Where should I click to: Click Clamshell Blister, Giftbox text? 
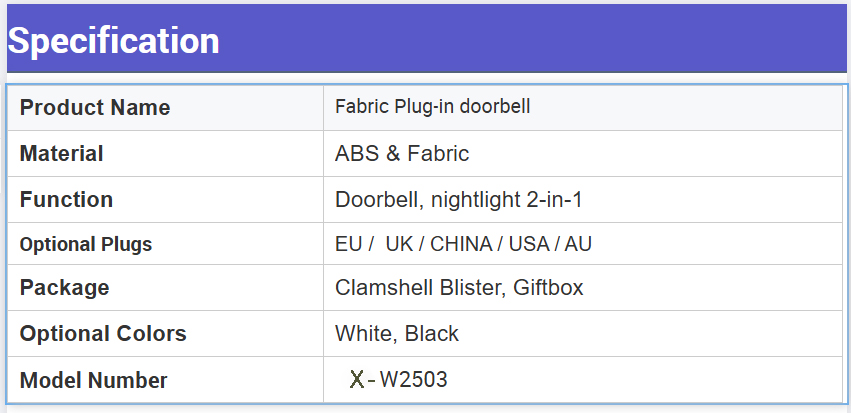pos(459,288)
